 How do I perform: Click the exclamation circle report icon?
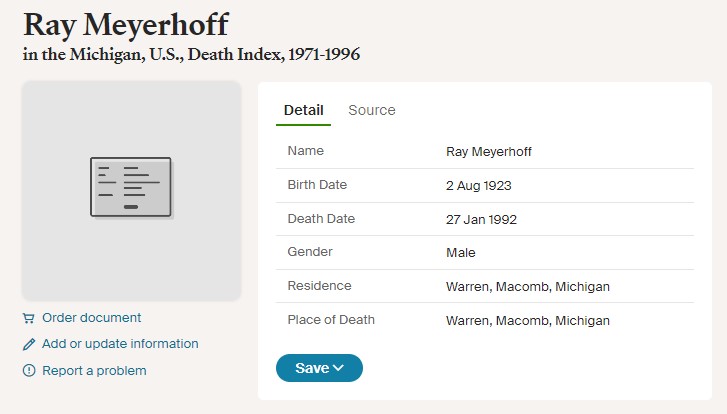[x=29, y=370]
